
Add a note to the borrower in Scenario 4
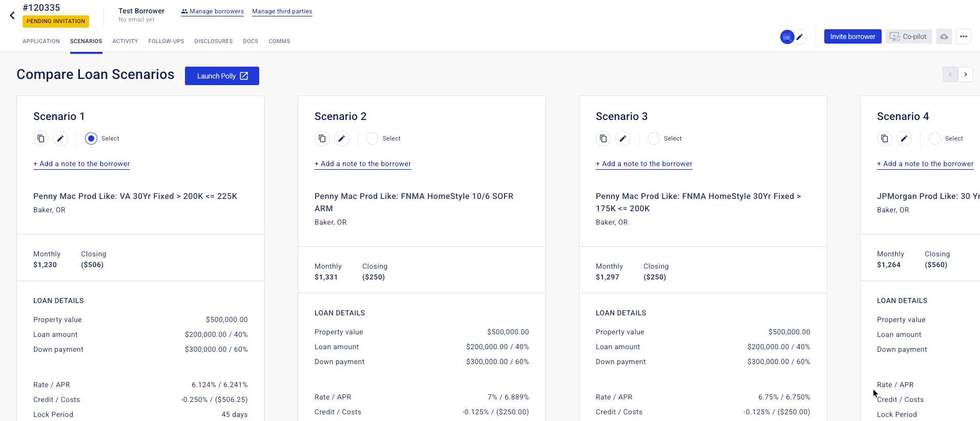[925, 164]
